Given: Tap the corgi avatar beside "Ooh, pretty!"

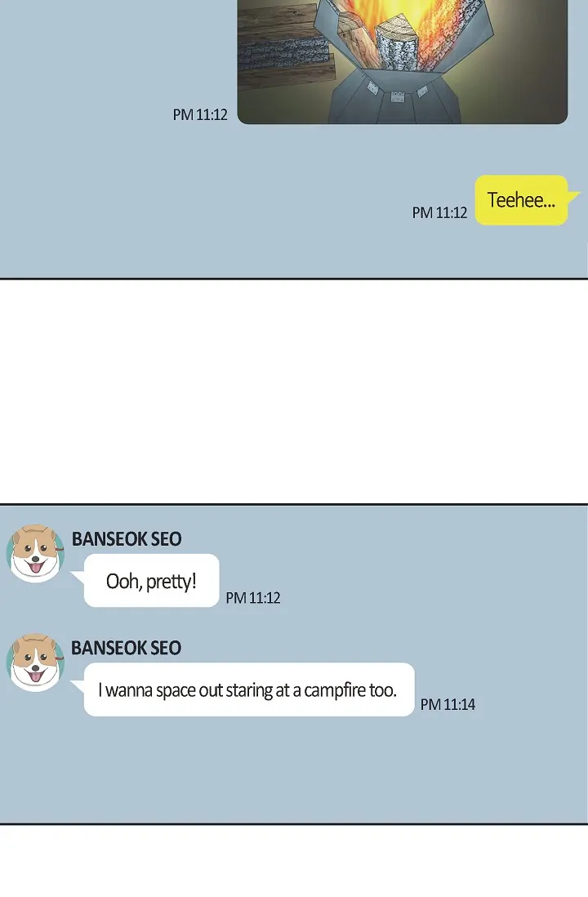Looking at the screenshot, I should pyautogui.click(x=35, y=553).
